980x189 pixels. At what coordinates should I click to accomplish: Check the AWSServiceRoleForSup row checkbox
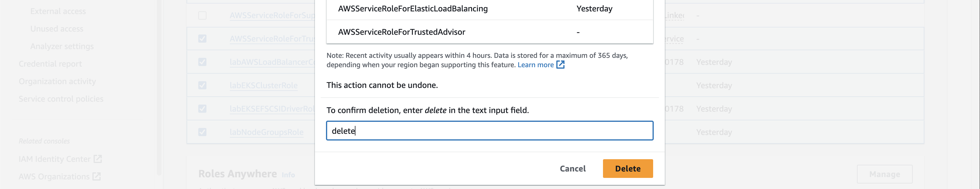202,15
